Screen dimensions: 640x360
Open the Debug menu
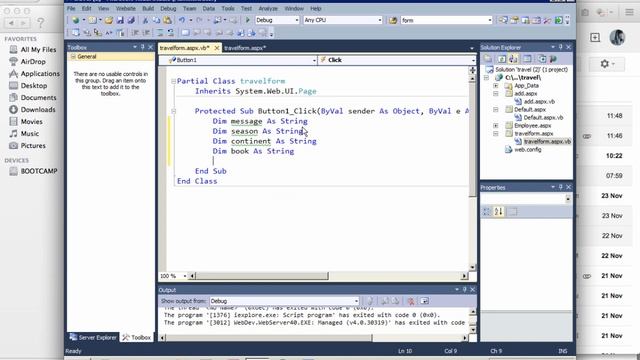point(168,8)
